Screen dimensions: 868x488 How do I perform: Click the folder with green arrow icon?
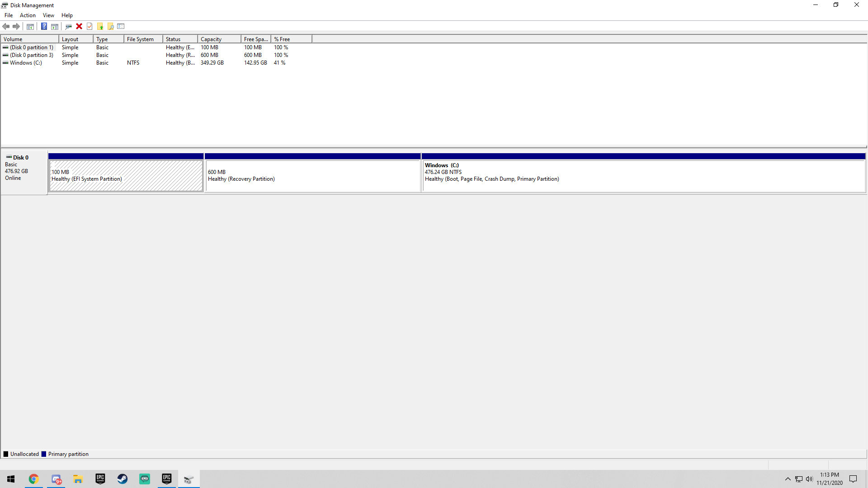tap(100, 26)
